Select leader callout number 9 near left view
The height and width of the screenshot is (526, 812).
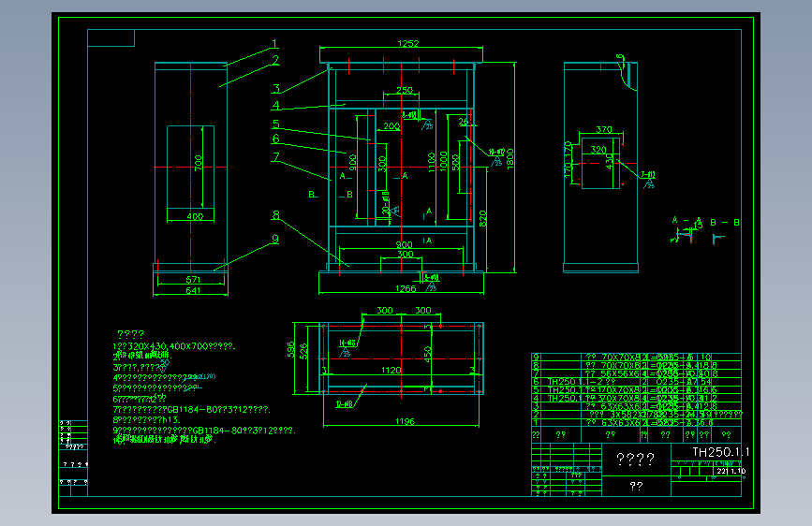coord(275,239)
